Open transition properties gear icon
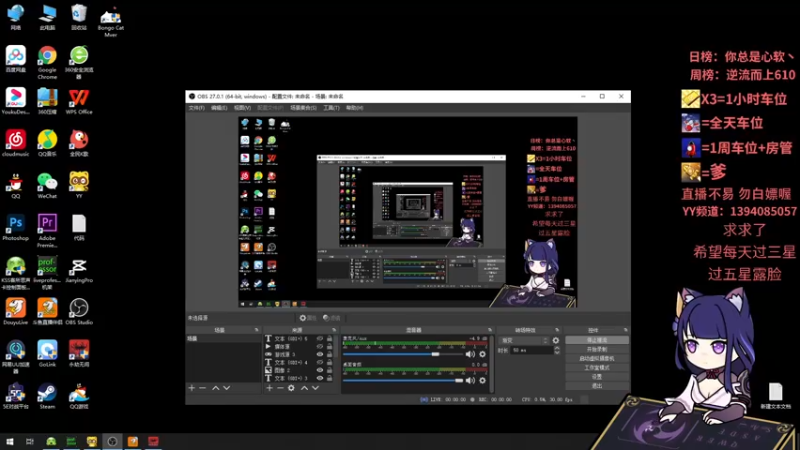 click(x=556, y=340)
